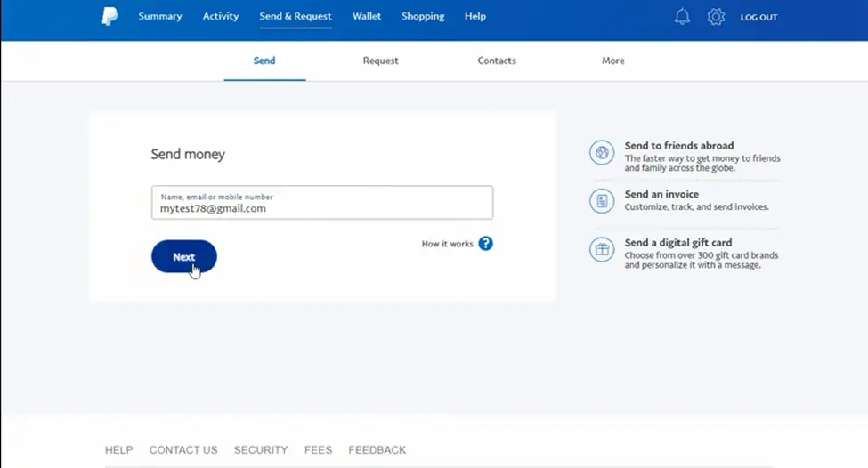This screenshot has width=868, height=468.
Task: Open the Help item in top navigation
Action: (x=475, y=16)
